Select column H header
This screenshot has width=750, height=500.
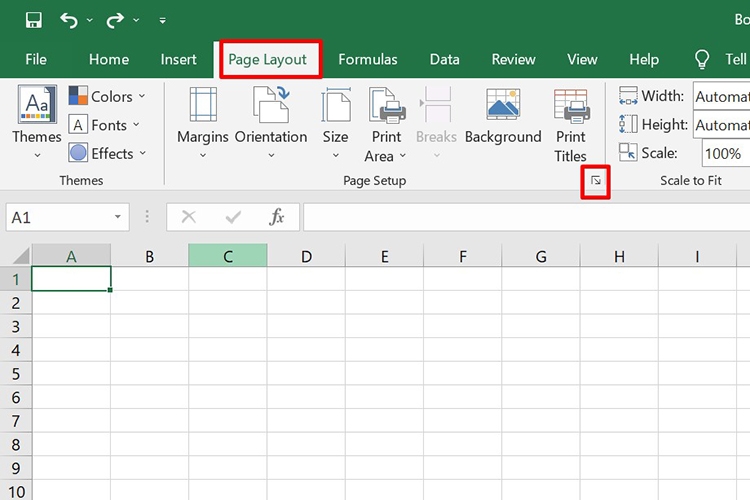pos(619,256)
